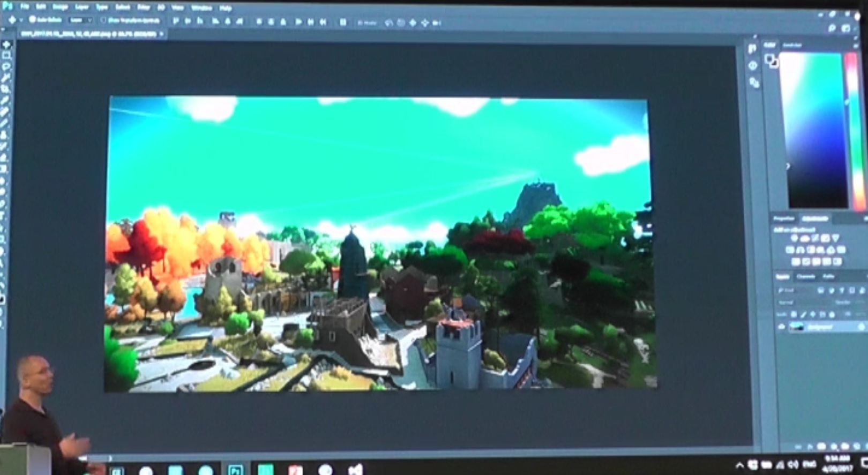The width and height of the screenshot is (868, 475).
Task: Switch to the Properties tab
Action: coord(784,218)
